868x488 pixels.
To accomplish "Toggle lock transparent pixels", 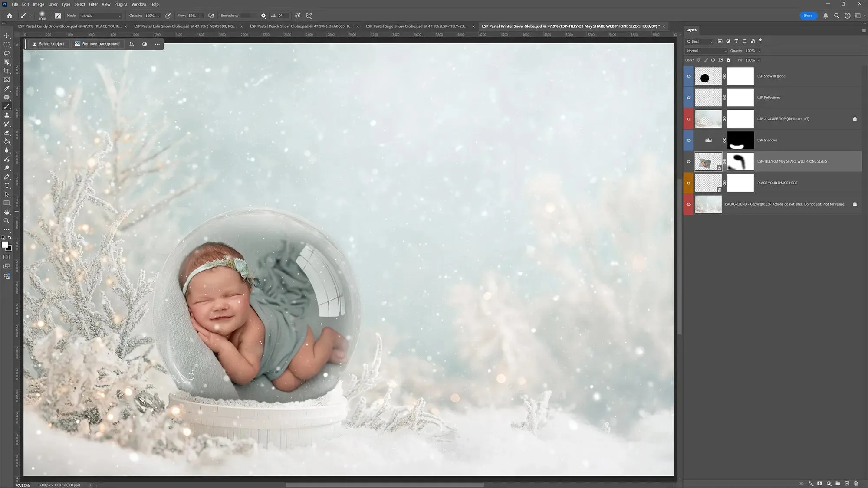I will 698,60.
